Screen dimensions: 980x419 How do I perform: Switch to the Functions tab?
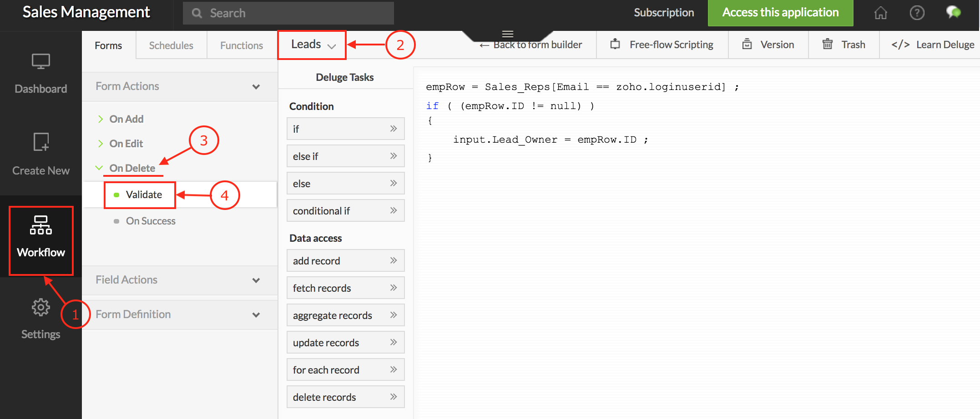tap(242, 45)
